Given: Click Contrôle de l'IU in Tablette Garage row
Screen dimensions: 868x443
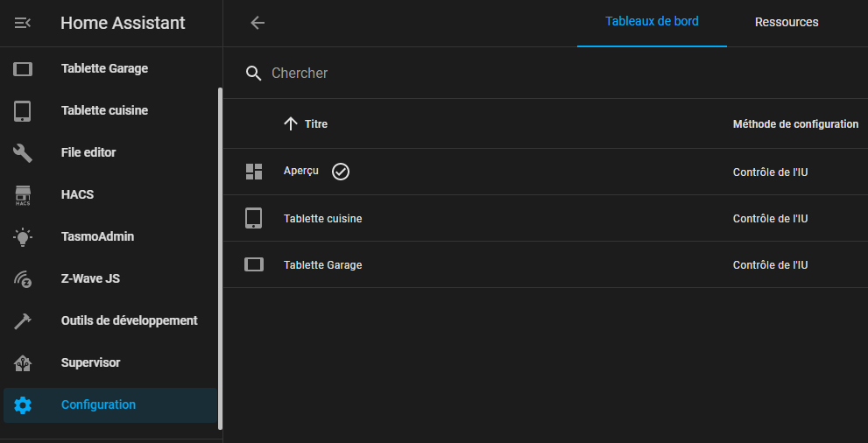Looking at the screenshot, I should [770, 265].
